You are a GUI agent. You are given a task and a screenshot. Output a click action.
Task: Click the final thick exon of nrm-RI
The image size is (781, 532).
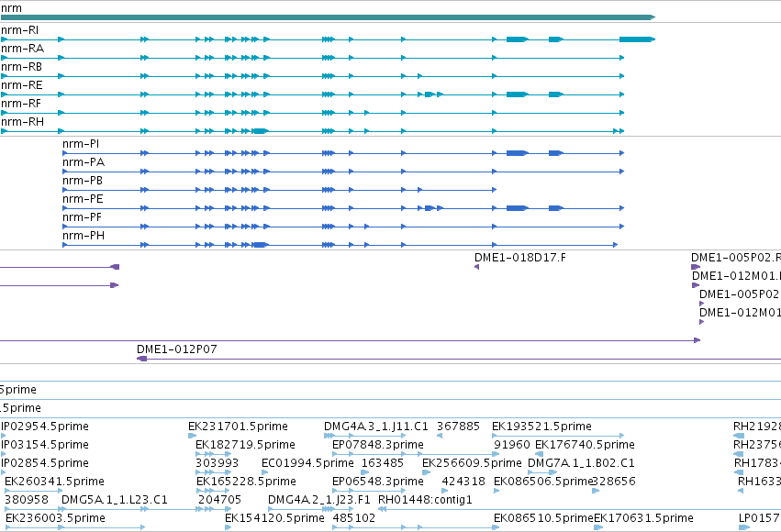pyautogui.click(x=637, y=39)
